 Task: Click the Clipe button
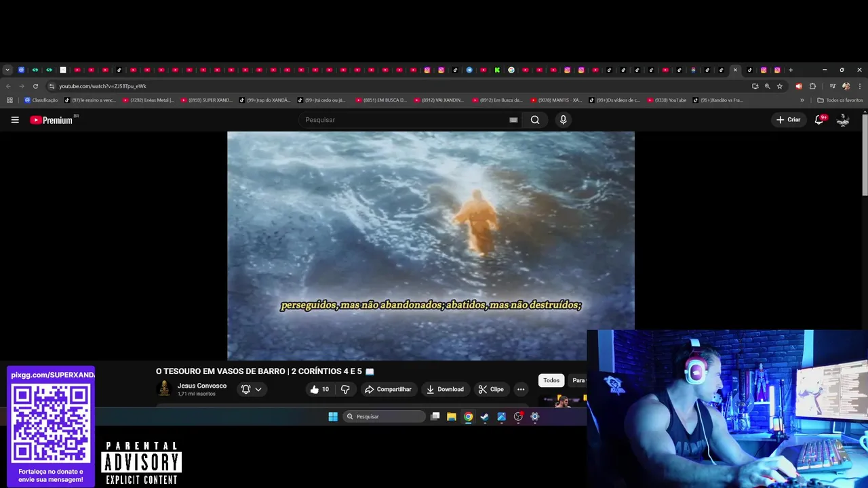[491, 389]
